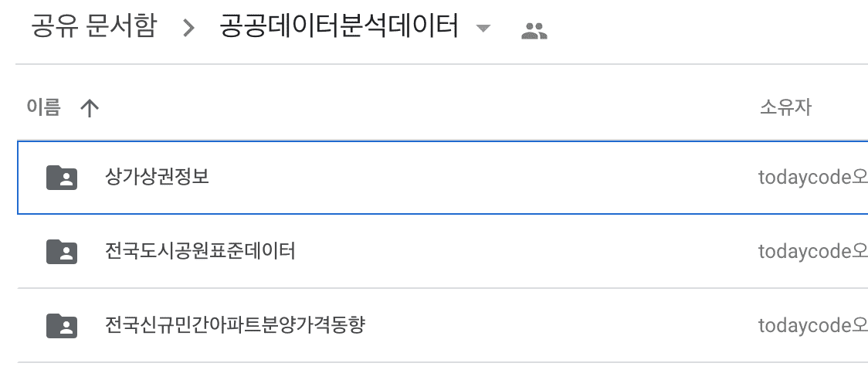Select the 전국도시공원표준데이터 folder name

click(x=200, y=251)
